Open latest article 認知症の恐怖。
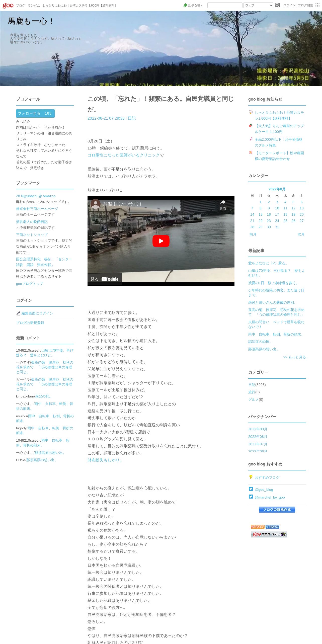Screen dimensions: 322x644 [260, 342]
